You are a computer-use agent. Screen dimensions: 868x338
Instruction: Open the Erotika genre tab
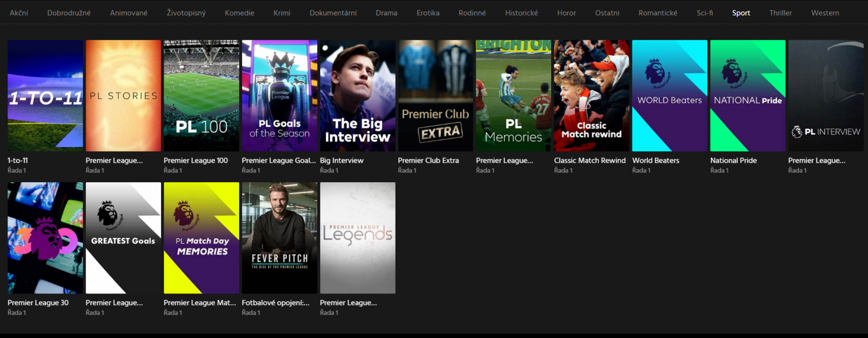(x=428, y=13)
